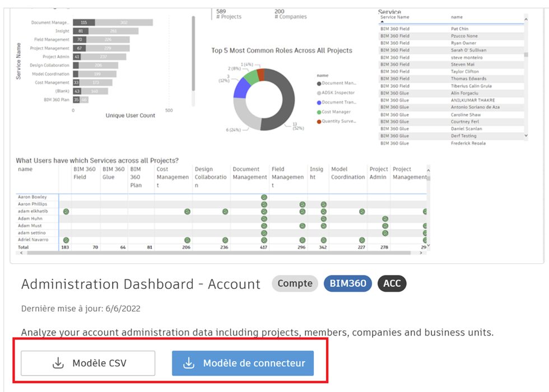The width and height of the screenshot is (549, 392).
Task: Click Adam Huhn's Insight check icon
Action: click(x=324, y=219)
